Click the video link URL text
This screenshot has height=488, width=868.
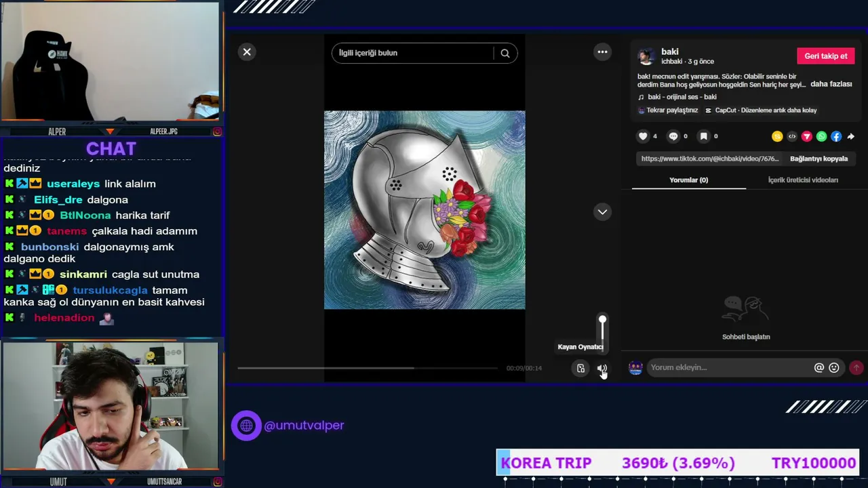(710, 159)
